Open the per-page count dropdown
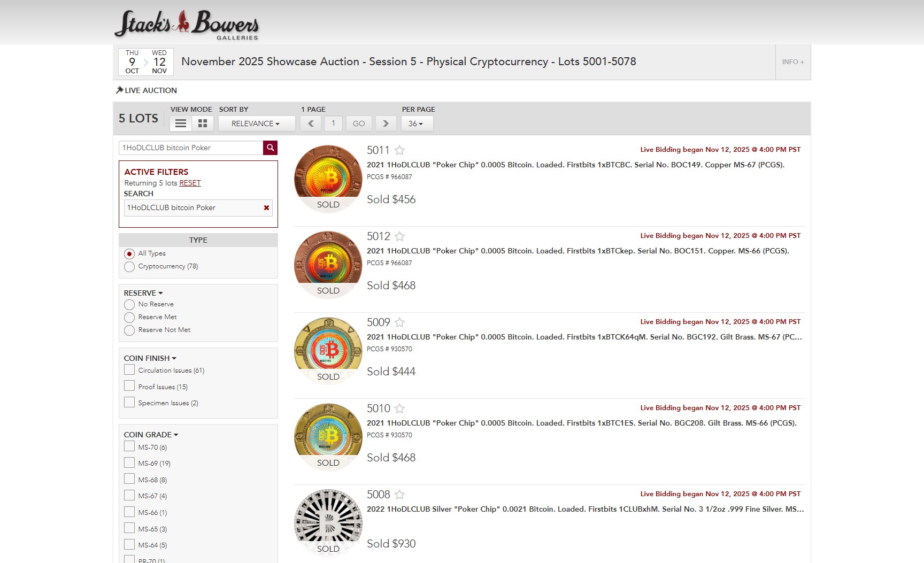Image resolution: width=924 pixels, height=563 pixels. tap(417, 123)
